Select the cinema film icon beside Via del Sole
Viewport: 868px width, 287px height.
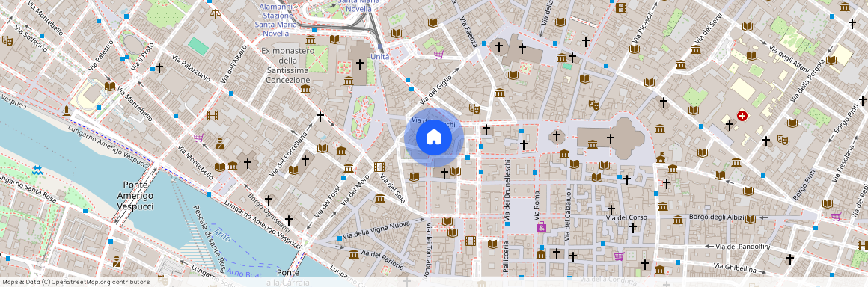point(379,167)
